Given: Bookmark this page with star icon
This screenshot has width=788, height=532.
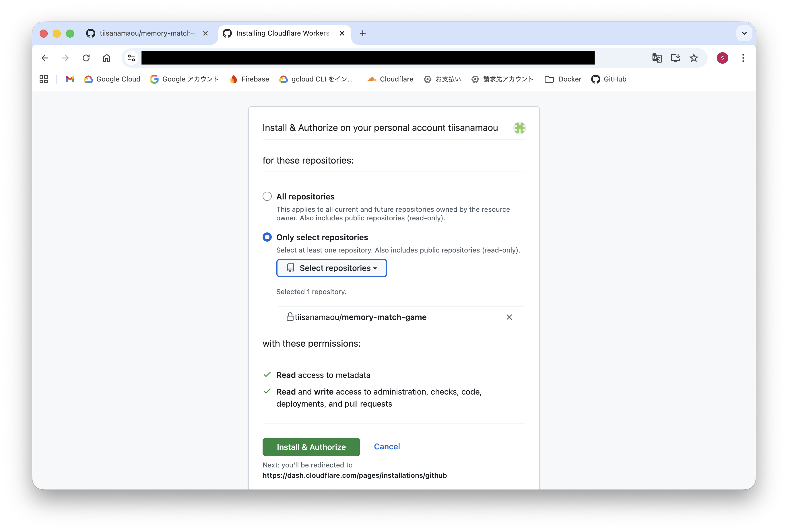Looking at the screenshot, I should 694,58.
